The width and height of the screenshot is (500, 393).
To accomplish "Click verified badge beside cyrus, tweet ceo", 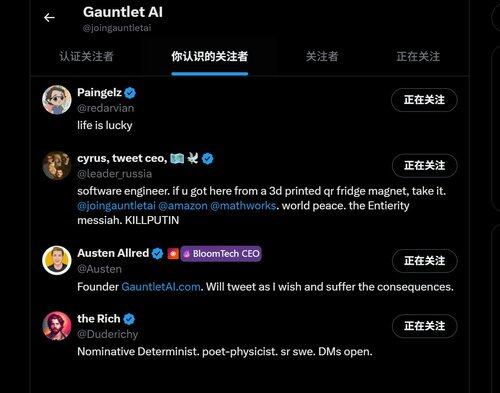I will [208, 159].
